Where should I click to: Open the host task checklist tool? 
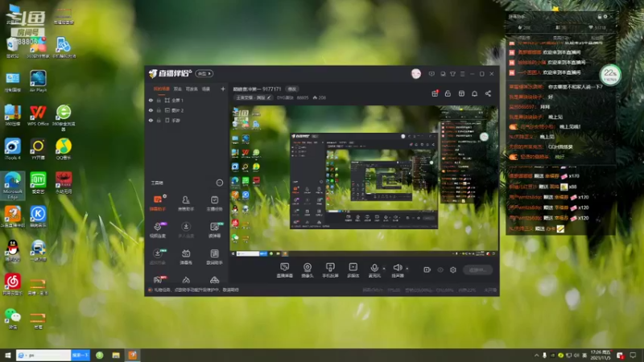point(214,203)
